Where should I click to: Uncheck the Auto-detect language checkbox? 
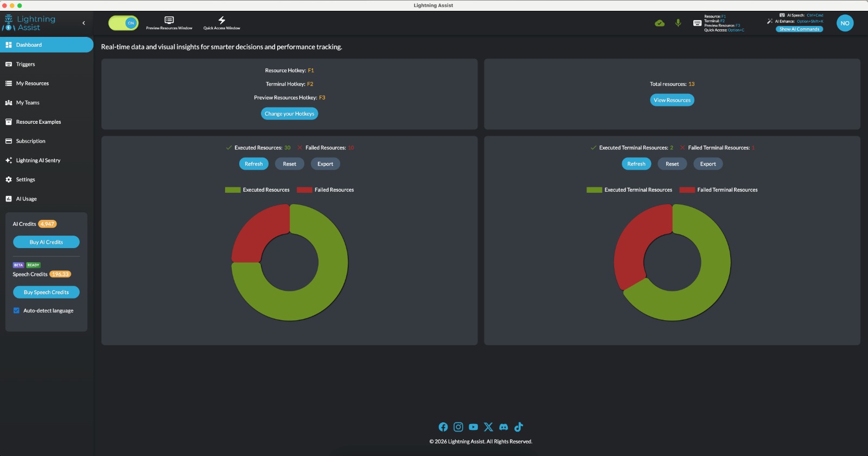16,311
